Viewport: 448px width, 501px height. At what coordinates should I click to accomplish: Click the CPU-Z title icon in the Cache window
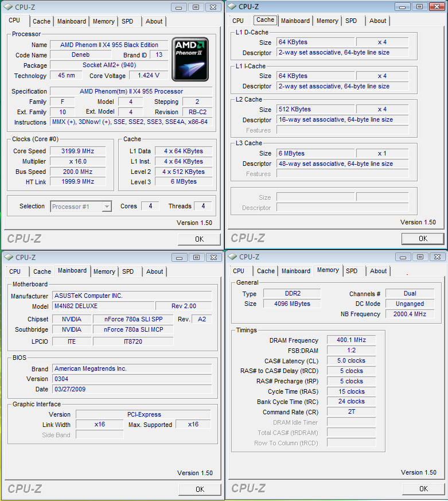tap(232, 6)
